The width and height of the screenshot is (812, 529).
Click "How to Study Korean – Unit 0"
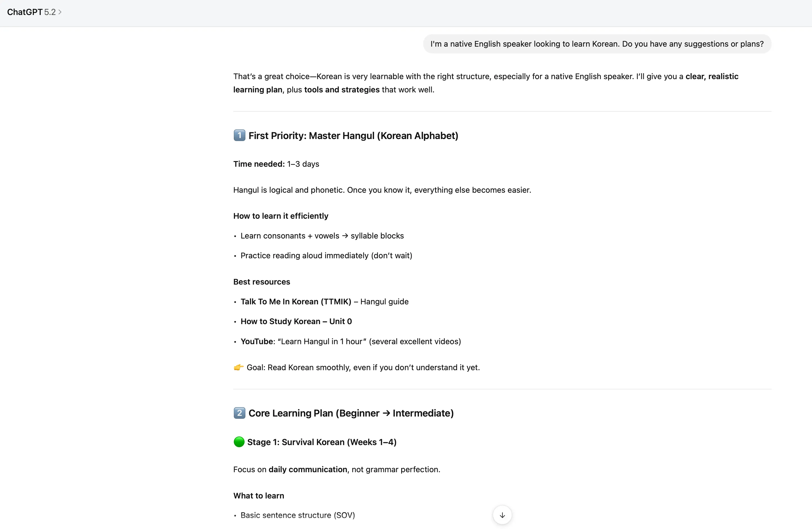(296, 322)
